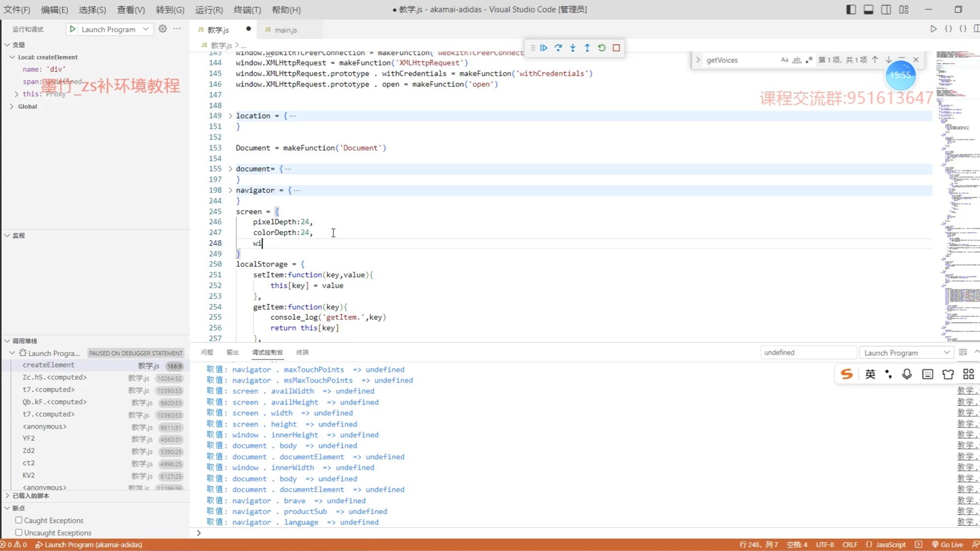Open launch.json with the gear icon
The height and width of the screenshot is (551, 980).
coord(163,29)
